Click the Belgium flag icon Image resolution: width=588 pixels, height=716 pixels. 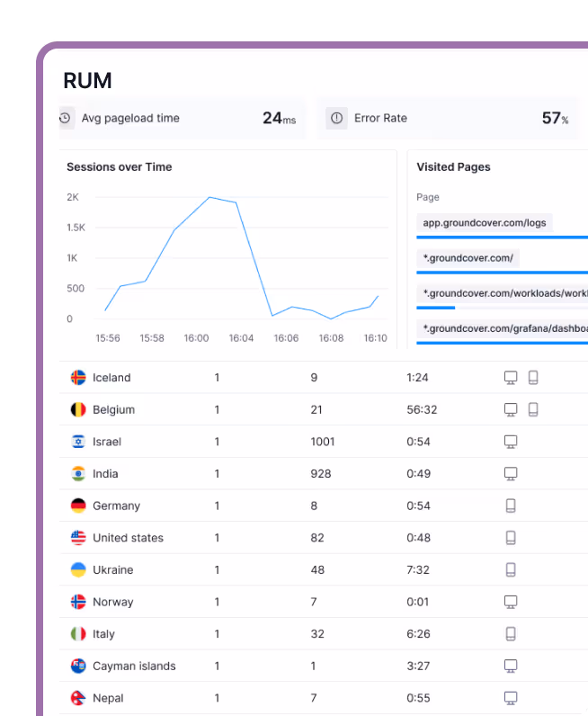[x=78, y=409]
